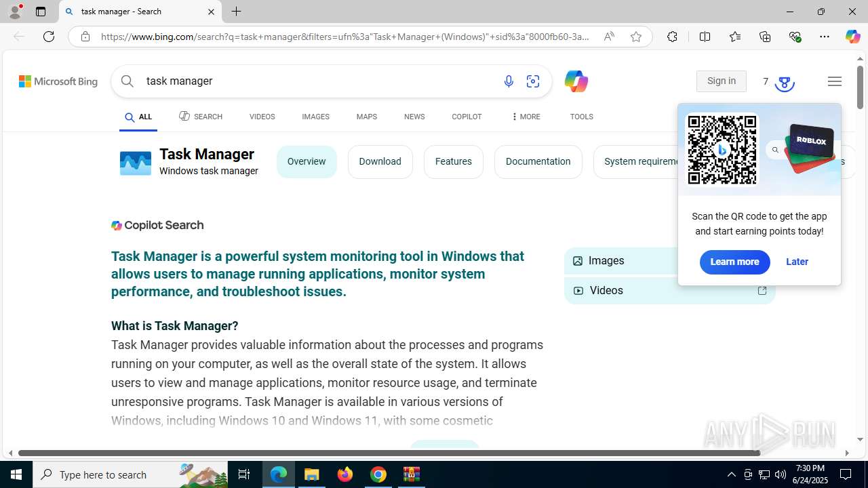The height and width of the screenshot is (488, 868).
Task: Open Rewards points medal icon
Action: [x=785, y=83]
